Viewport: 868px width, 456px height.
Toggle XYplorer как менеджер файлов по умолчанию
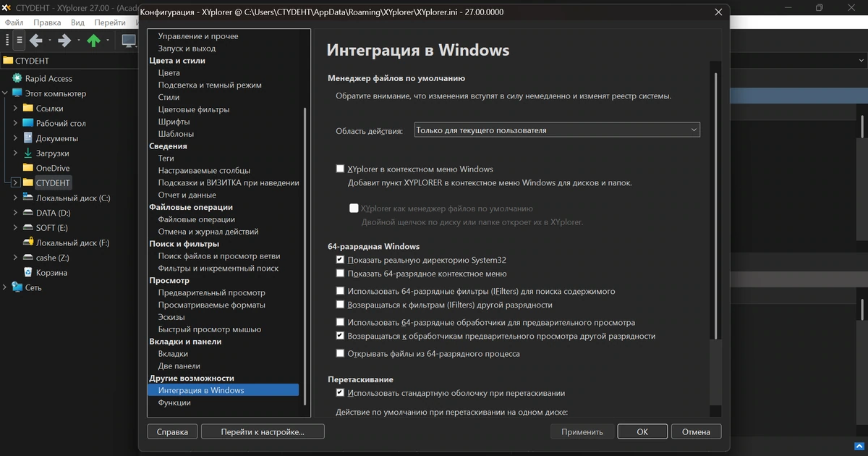click(354, 208)
